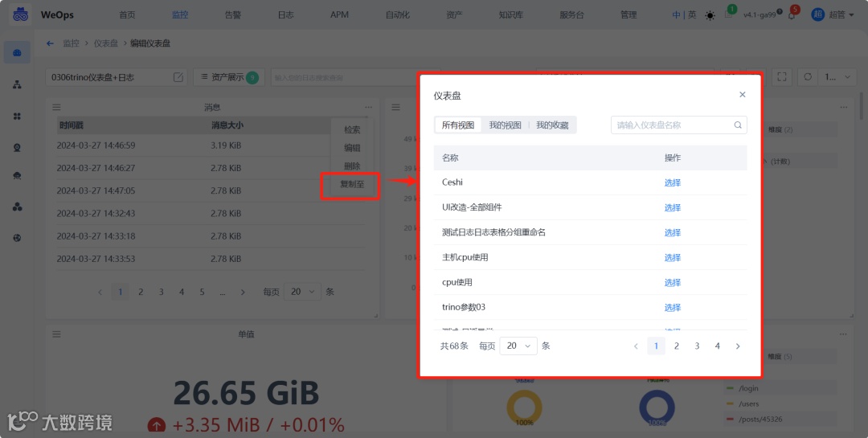Focus the log search query field
868x438 pixels.
(x=355, y=77)
